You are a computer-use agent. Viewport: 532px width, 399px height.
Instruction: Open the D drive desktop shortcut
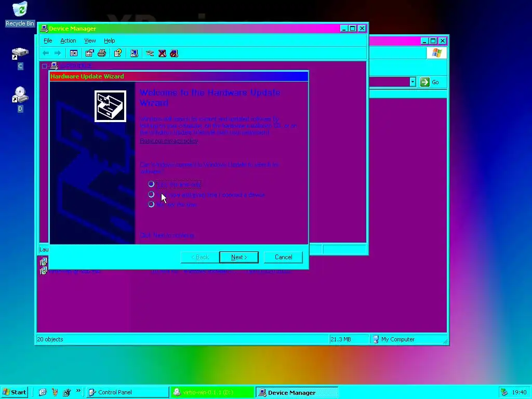(x=20, y=95)
